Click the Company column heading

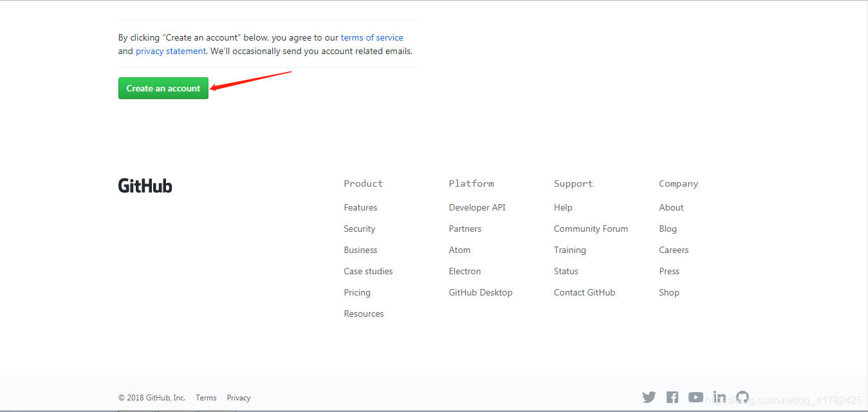pos(678,183)
